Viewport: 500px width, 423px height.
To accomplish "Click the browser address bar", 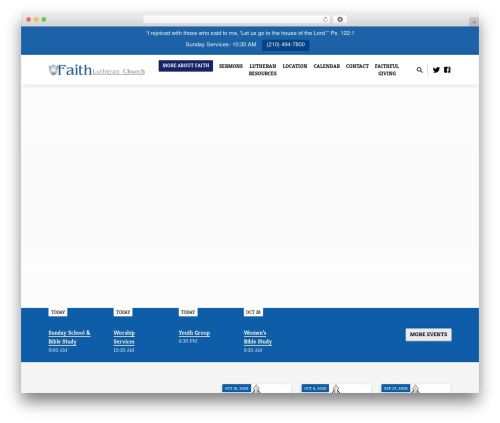I will click(237, 19).
